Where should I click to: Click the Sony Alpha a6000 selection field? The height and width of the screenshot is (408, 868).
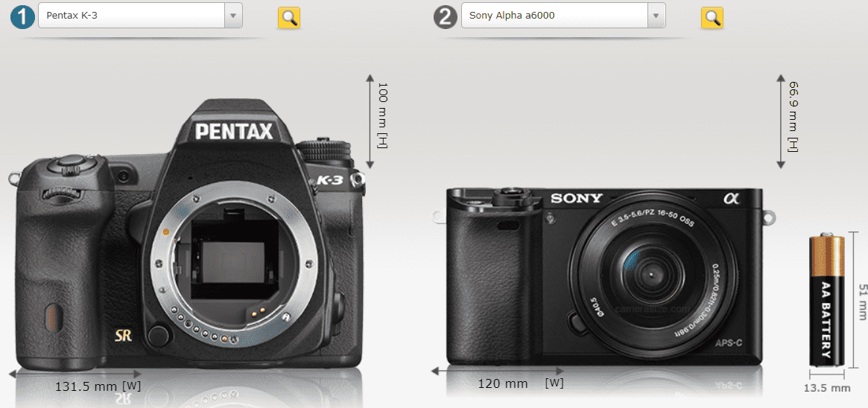click(563, 16)
